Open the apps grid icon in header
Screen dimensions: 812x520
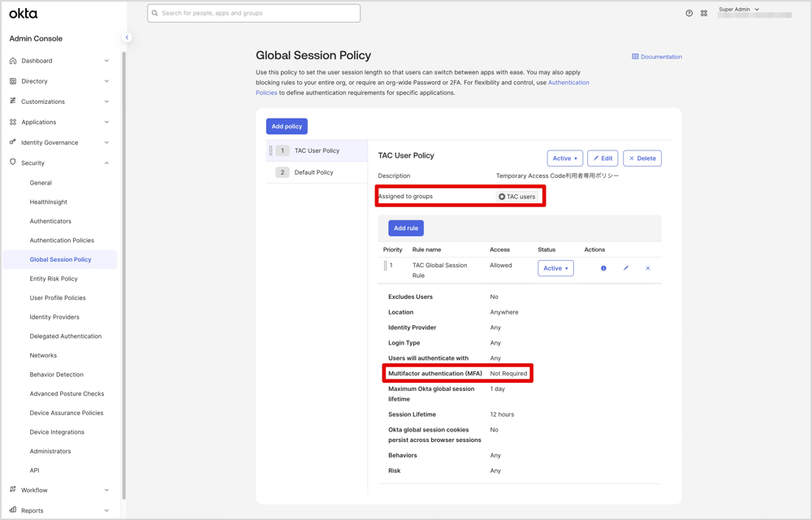click(704, 14)
